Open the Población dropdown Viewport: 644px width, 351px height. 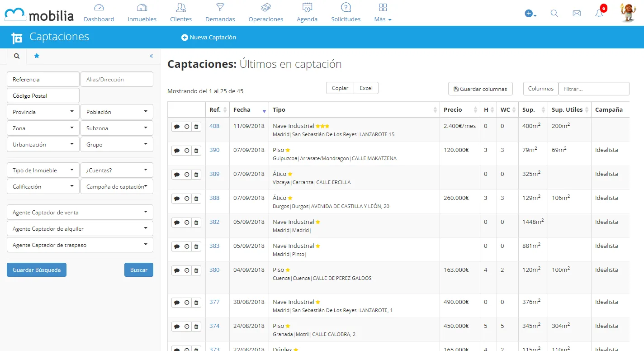pyautogui.click(x=117, y=112)
